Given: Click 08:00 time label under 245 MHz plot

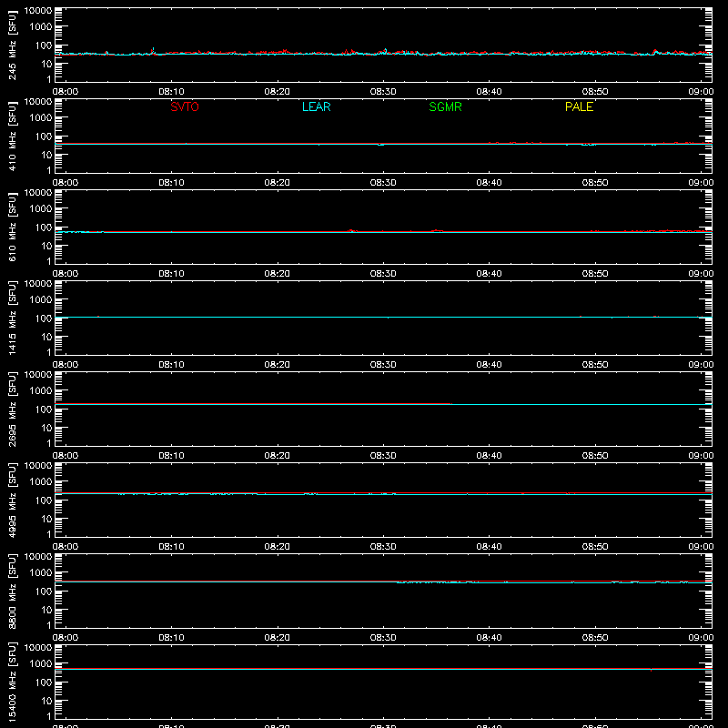Looking at the screenshot, I should click(66, 92).
